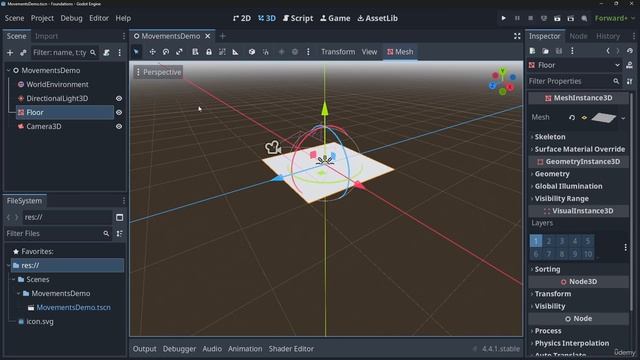Activate the Move mode tool
The width and height of the screenshot is (640, 360).
[152, 52]
